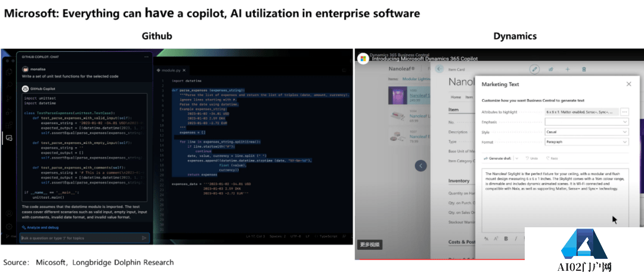Screen dimensions: 644x272
Task: Open the settings gear in VS Code sidebar
Action: pyautogui.click(x=8, y=226)
